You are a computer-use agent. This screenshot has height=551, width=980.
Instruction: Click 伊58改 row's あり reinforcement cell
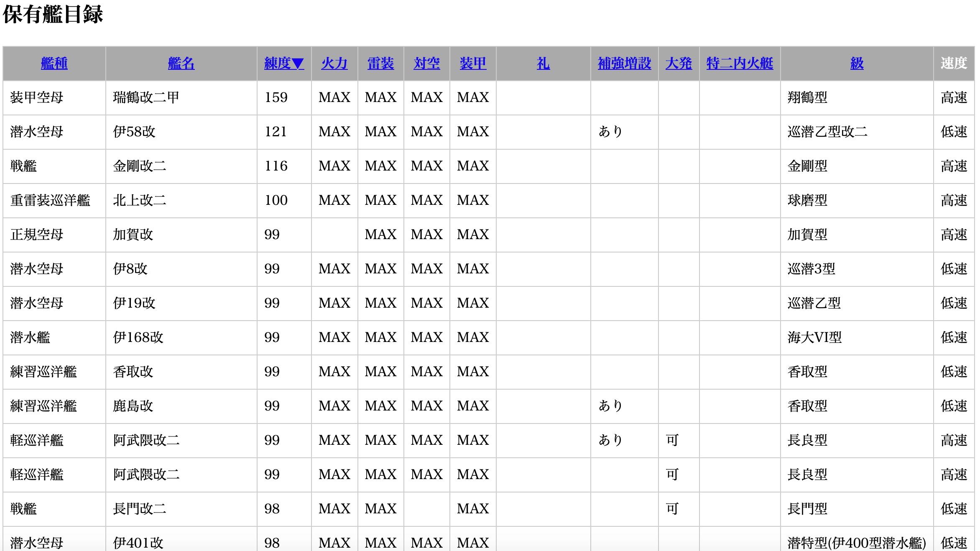pyautogui.click(x=610, y=132)
